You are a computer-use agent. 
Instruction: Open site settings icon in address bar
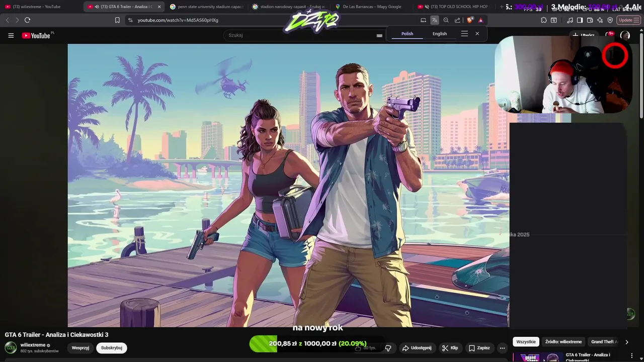[x=130, y=20]
